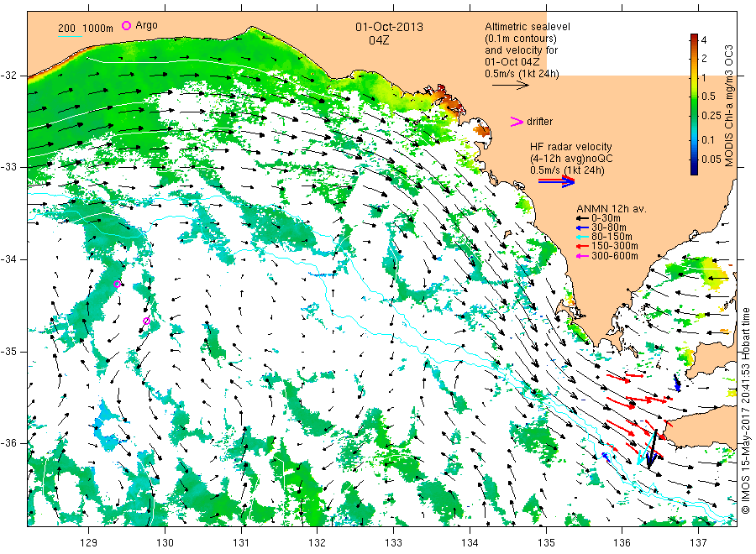The height and width of the screenshot is (554, 756).
Task: Click the longitude 137 axis label
Action: 698,543
